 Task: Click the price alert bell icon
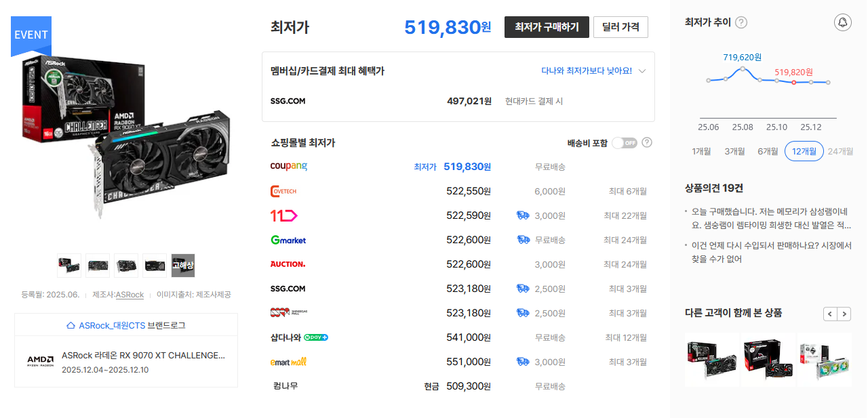point(842,22)
